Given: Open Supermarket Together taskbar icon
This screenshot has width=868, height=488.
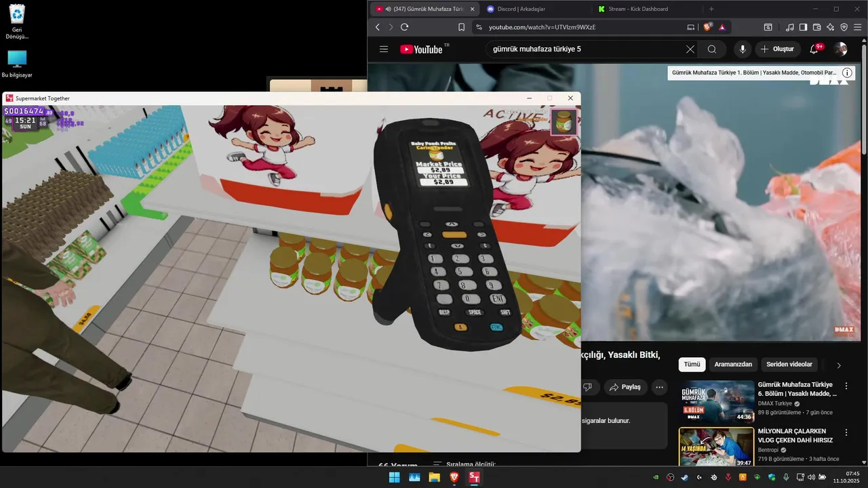Looking at the screenshot, I should click(x=474, y=477).
